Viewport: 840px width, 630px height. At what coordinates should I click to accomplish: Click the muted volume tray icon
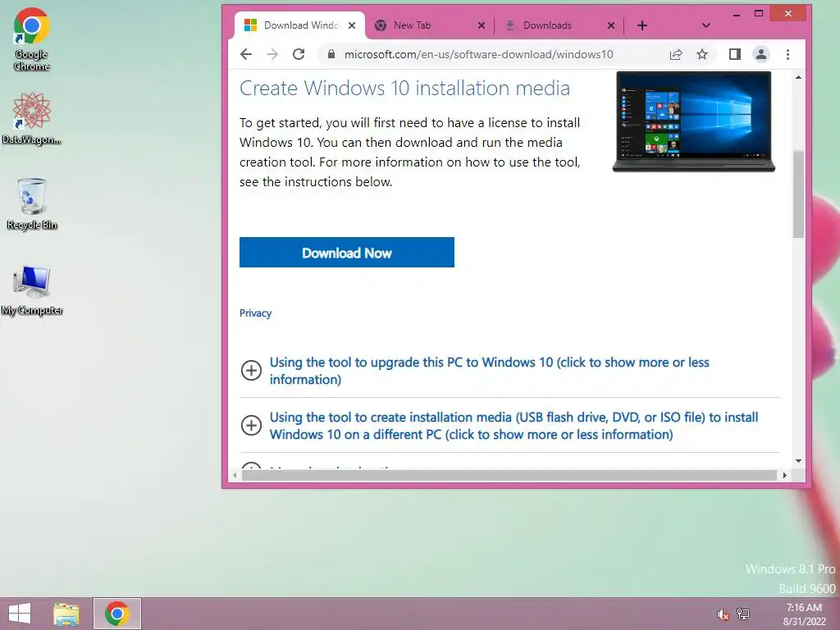click(x=723, y=614)
